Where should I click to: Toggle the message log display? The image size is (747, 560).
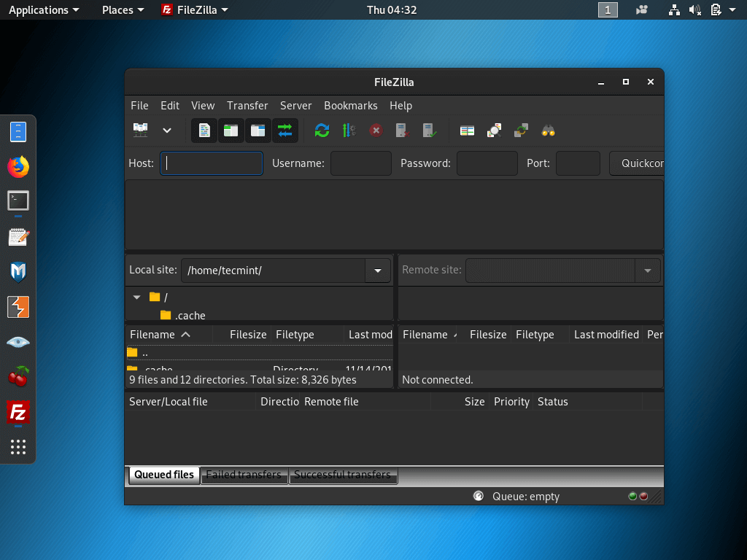(204, 130)
